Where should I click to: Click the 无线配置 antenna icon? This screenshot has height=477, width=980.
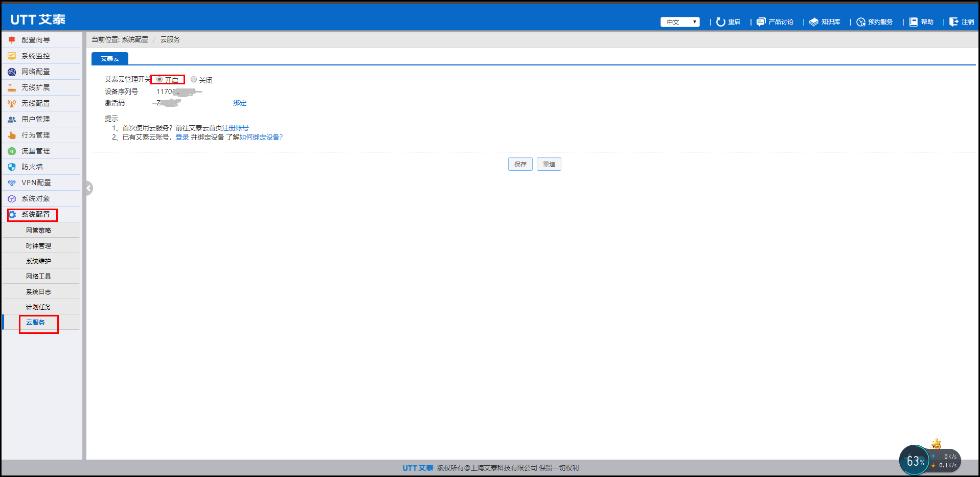click(x=12, y=103)
